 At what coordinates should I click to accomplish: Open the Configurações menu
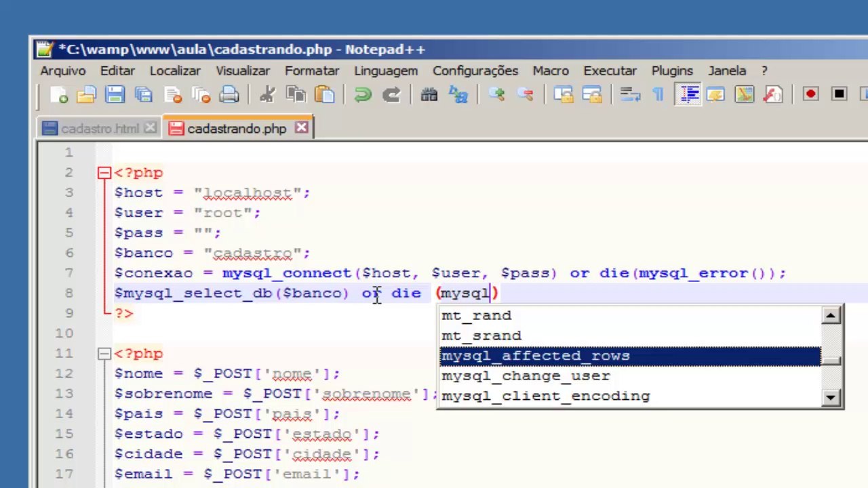(475, 70)
